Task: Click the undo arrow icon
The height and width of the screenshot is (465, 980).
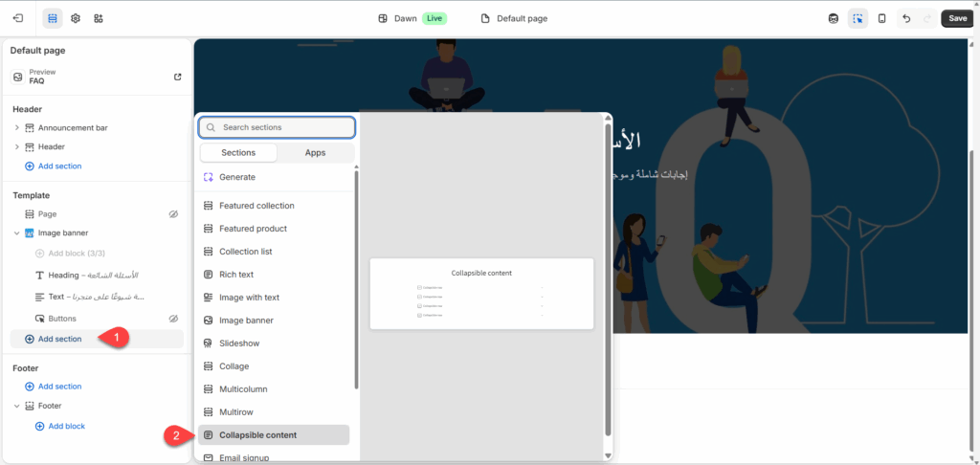Action: click(x=905, y=18)
